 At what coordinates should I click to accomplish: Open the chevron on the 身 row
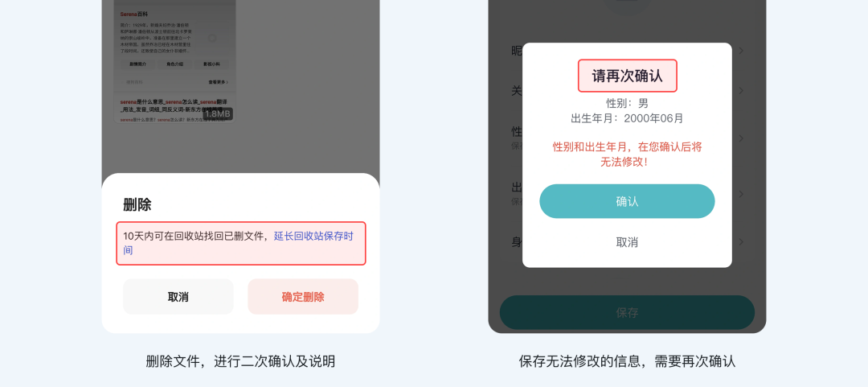741,241
